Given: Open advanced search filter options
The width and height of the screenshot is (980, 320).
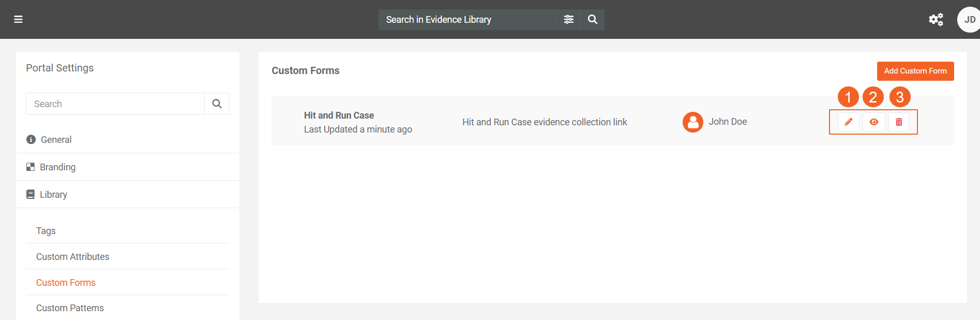Looking at the screenshot, I should (x=568, y=20).
